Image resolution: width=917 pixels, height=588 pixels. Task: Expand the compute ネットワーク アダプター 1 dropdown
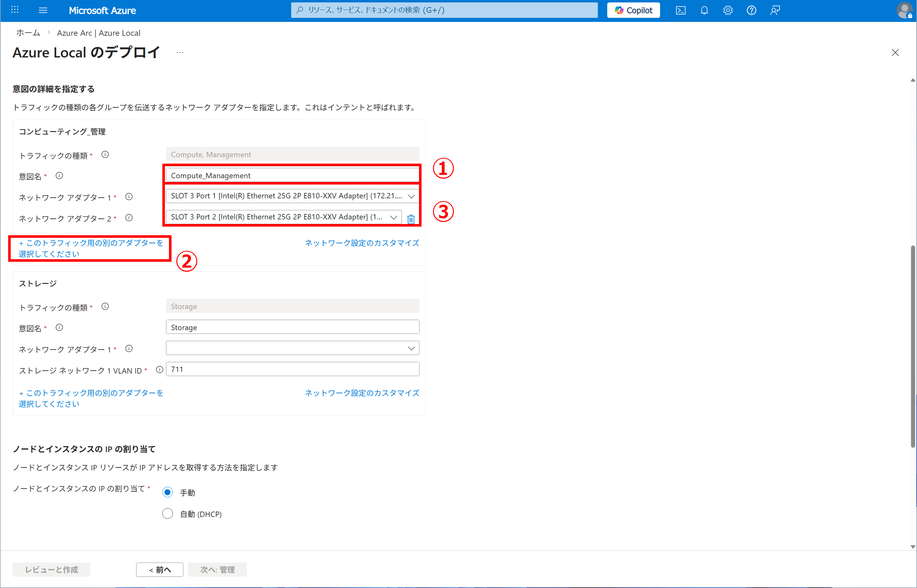[292, 196]
